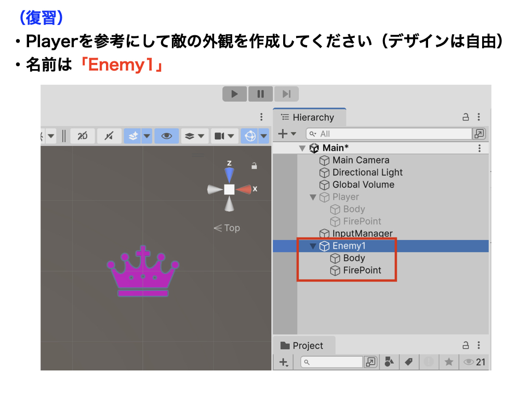Collapse the Main scene expander
The width and height of the screenshot is (532, 399).
pyautogui.click(x=302, y=148)
